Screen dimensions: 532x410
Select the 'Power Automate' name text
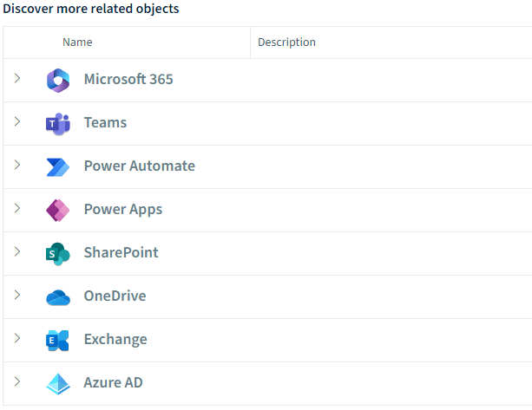click(140, 166)
